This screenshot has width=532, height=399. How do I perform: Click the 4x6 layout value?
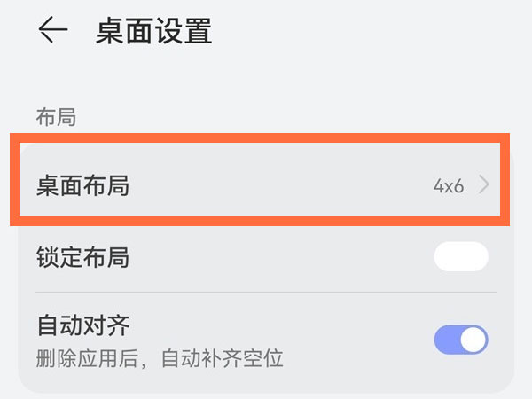(449, 185)
